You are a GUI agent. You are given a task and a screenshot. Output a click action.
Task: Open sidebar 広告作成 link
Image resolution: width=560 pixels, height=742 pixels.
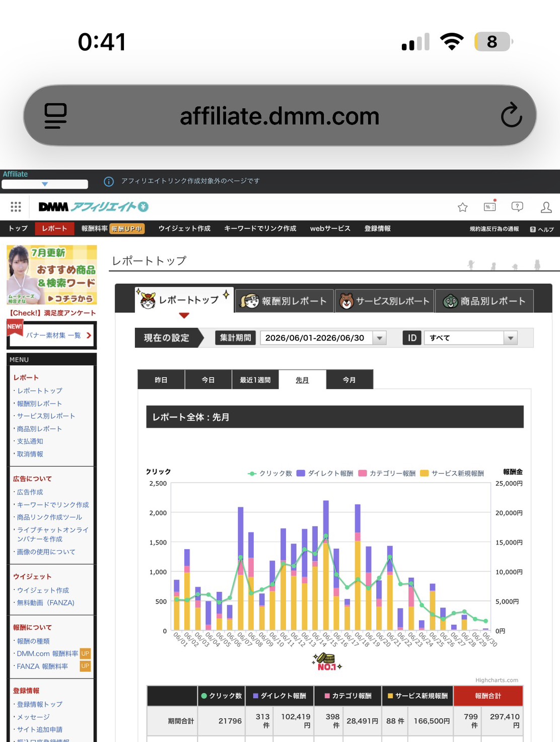[x=30, y=492]
